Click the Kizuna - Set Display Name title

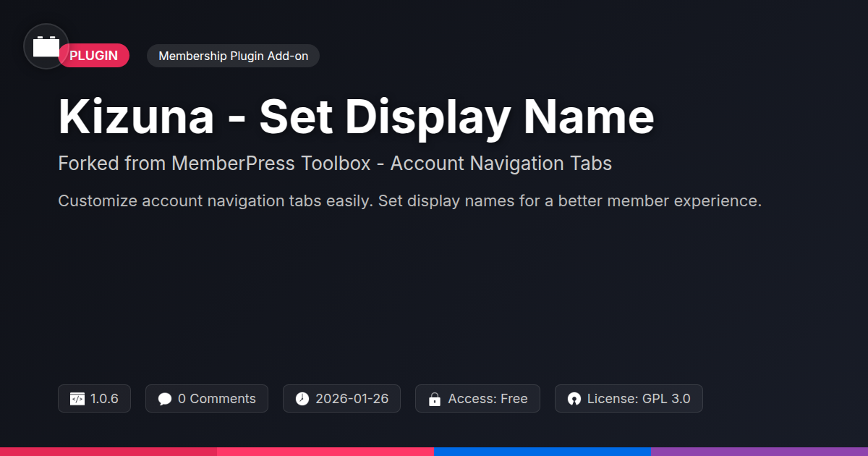pyautogui.click(x=356, y=117)
